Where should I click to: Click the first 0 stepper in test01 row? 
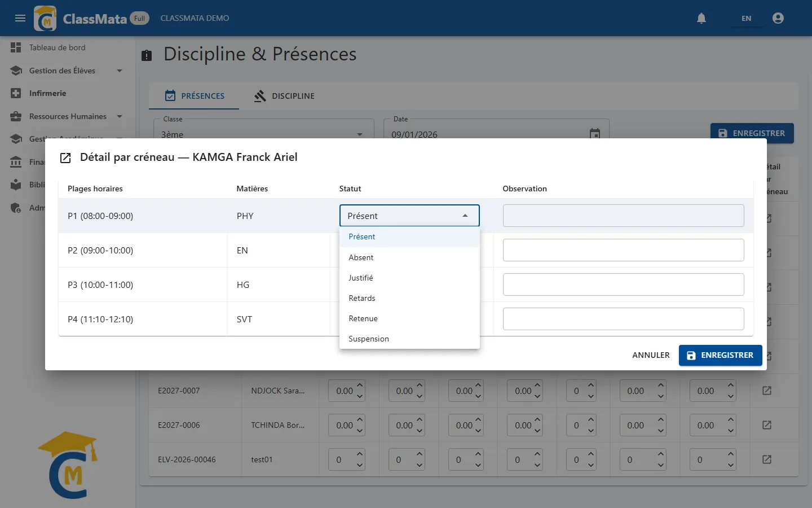(347, 459)
